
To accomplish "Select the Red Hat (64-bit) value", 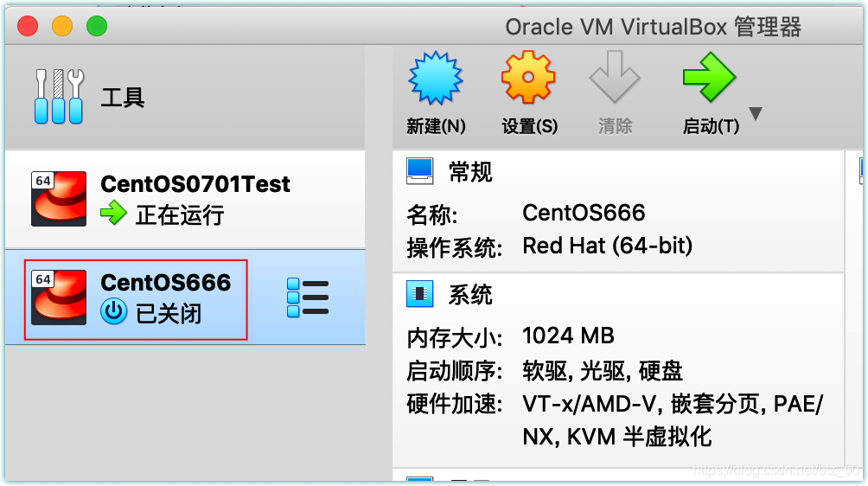I will (608, 246).
